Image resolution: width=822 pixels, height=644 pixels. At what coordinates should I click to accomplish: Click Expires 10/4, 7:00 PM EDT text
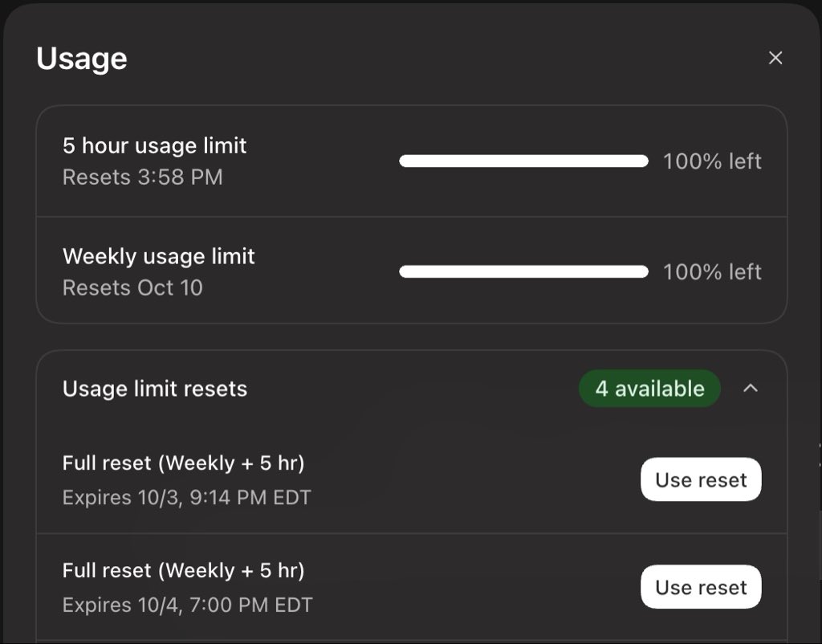pos(188,605)
